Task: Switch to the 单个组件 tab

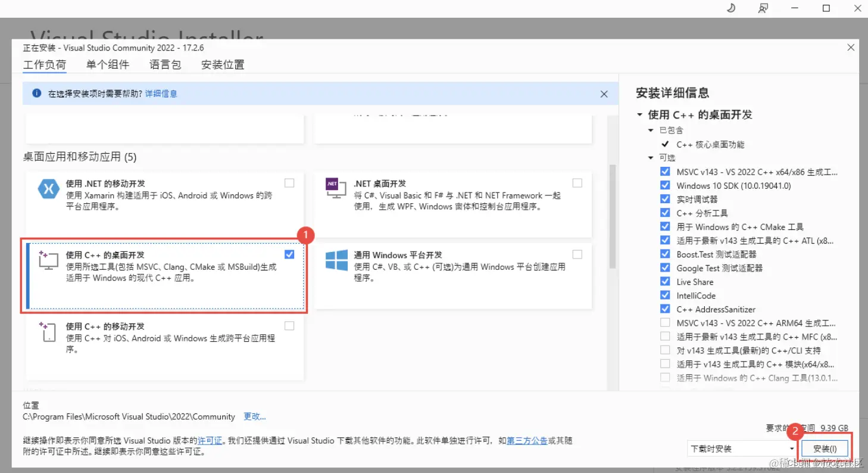Action: click(108, 65)
